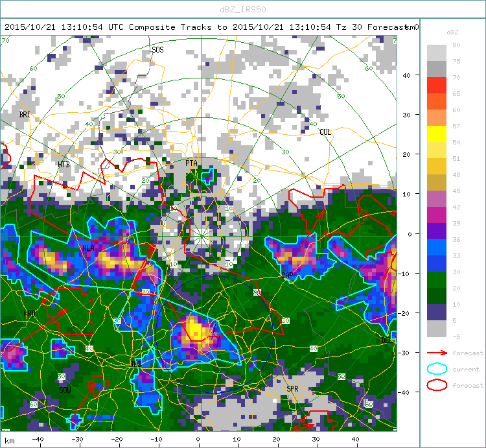Click the red forecast ellipse legend icon

[437, 385]
